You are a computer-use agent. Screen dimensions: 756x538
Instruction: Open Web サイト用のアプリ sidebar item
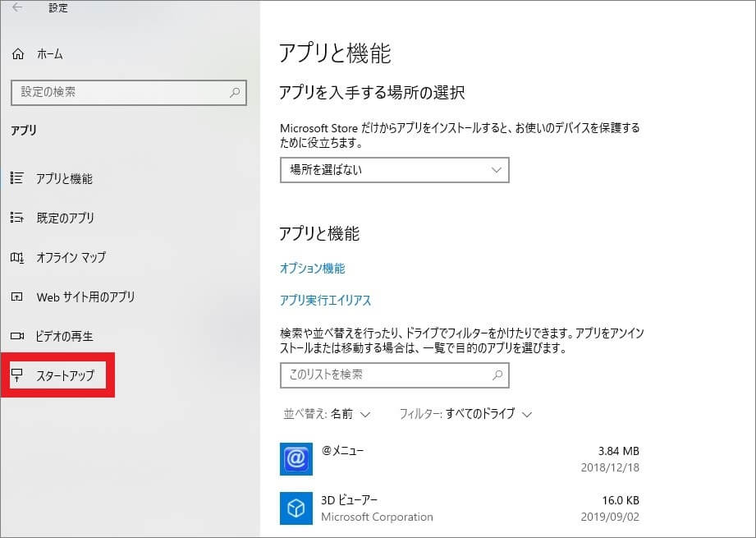click(85, 297)
